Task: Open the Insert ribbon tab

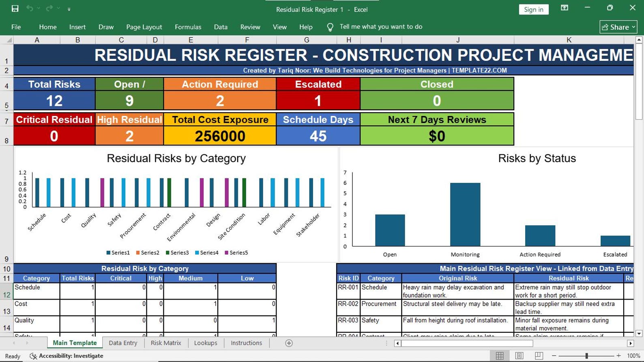Action: tap(77, 27)
